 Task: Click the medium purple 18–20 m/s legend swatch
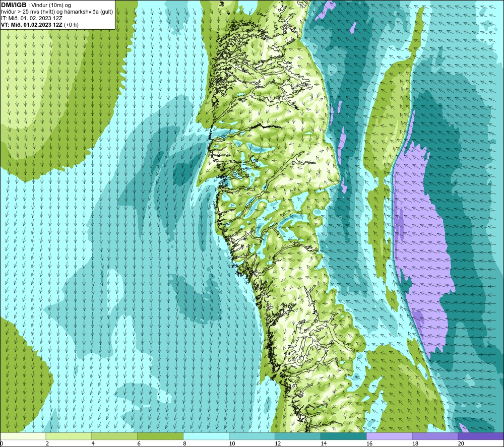(435, 436)
